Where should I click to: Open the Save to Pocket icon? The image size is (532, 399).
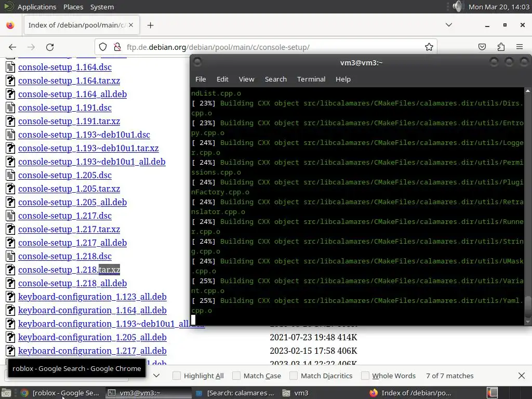point(482,47)
